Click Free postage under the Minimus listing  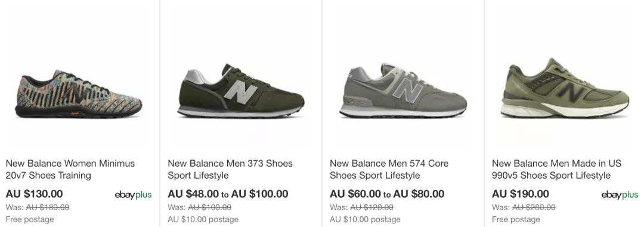(30, 219)
